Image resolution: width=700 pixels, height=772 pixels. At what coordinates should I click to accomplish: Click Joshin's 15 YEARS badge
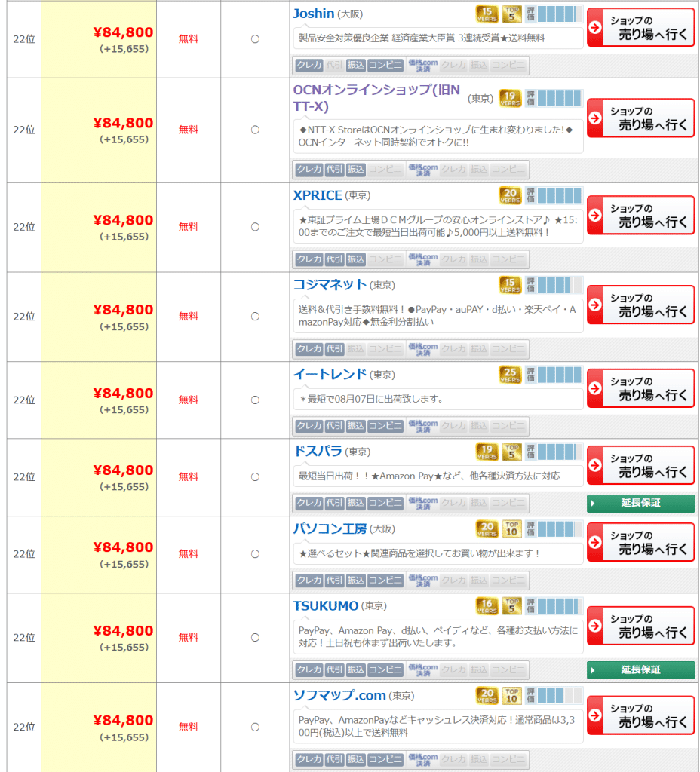tap(487, 14)
